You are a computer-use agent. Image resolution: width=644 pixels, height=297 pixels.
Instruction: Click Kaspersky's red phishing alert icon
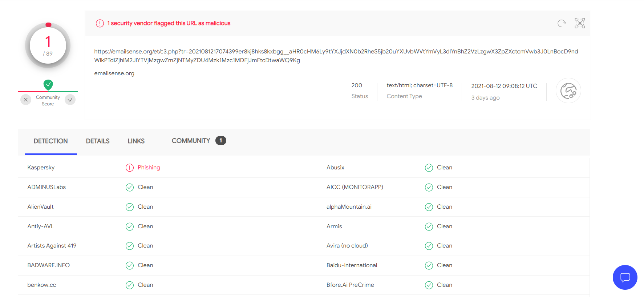coord(130,168)
